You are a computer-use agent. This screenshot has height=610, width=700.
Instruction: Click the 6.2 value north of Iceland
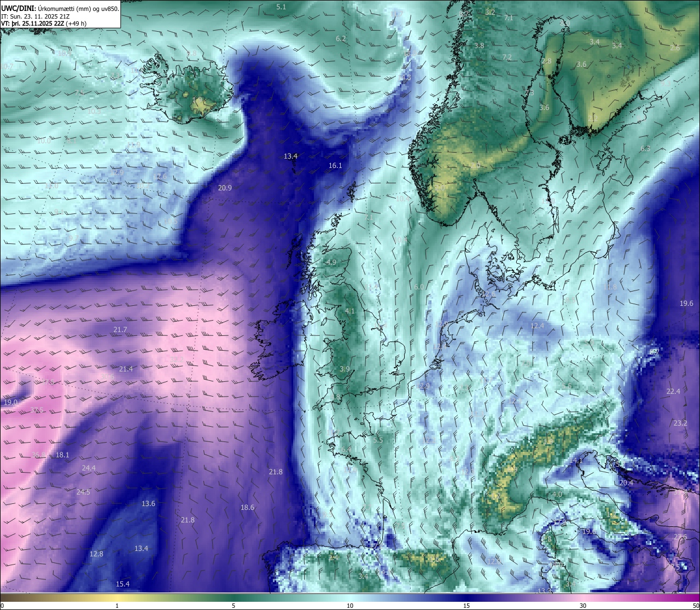(341, 38)
